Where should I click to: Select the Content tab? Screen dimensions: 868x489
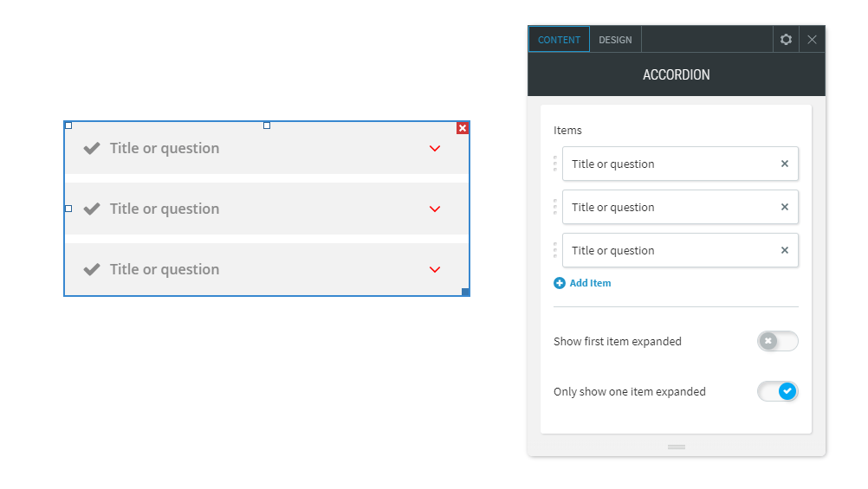[559, 40]
